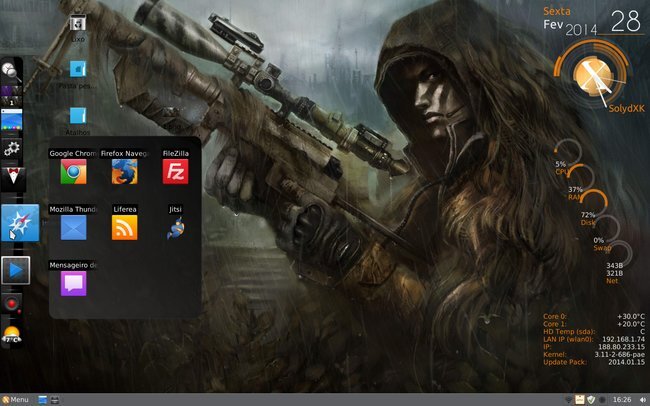Open Google Chrome from the stack
The height and width of the screenshot is (406, 650).
[73, 171]
